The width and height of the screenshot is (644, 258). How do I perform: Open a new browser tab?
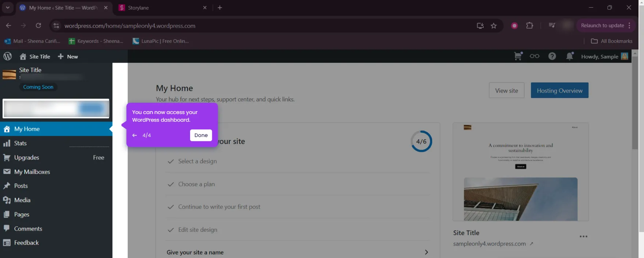point(220,8)
